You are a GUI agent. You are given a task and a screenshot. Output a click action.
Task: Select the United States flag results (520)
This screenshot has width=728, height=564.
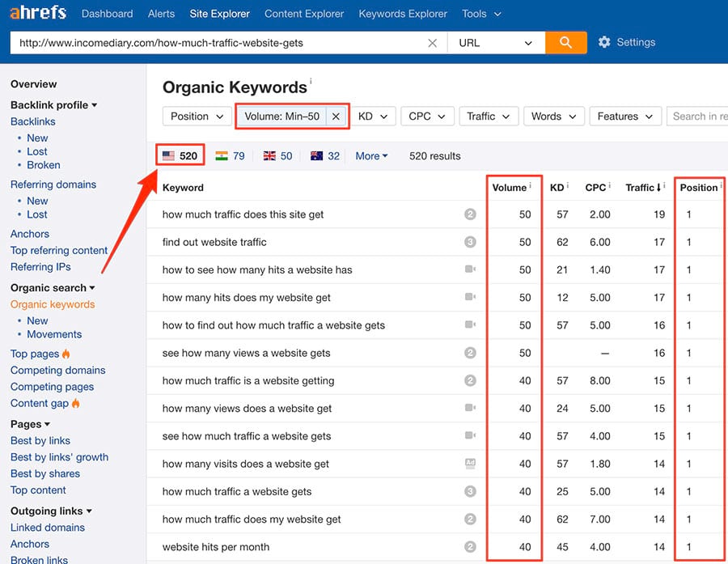(x=180, y=155)
